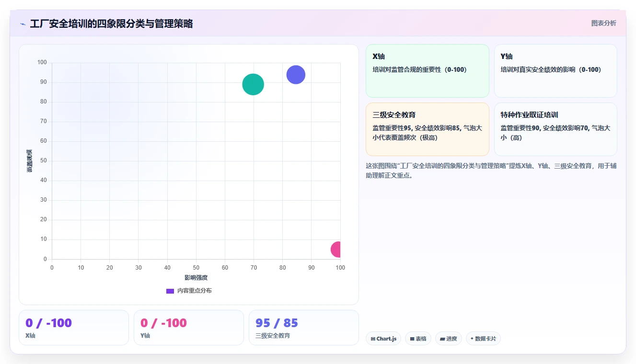Open the 特种作业取证培训 info card
This screenshot has width=636, height=364.
point(555,129)
